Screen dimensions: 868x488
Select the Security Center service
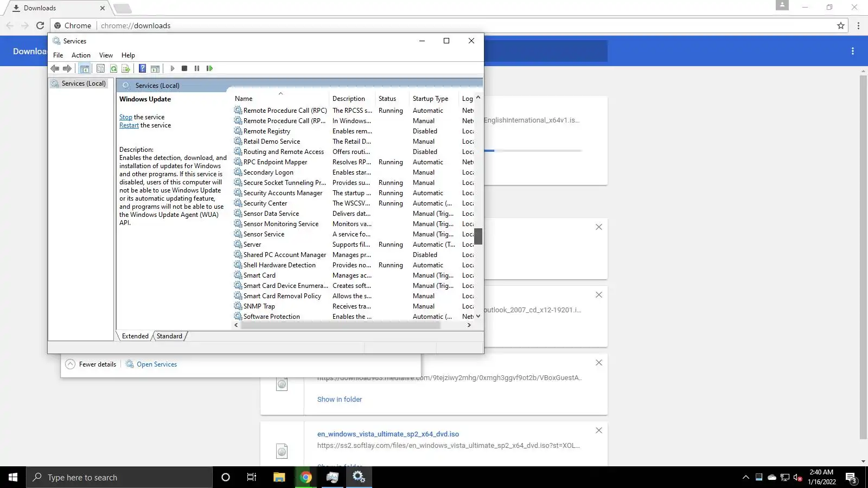pos(354,203)
